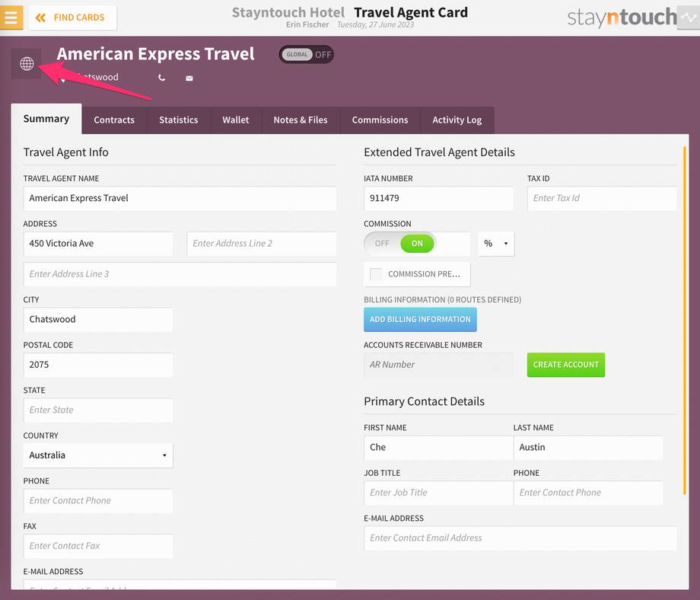Click the Tax ID input field
Image resolution: width=700 pixels, height=600 pixels.
pos(603,199)
